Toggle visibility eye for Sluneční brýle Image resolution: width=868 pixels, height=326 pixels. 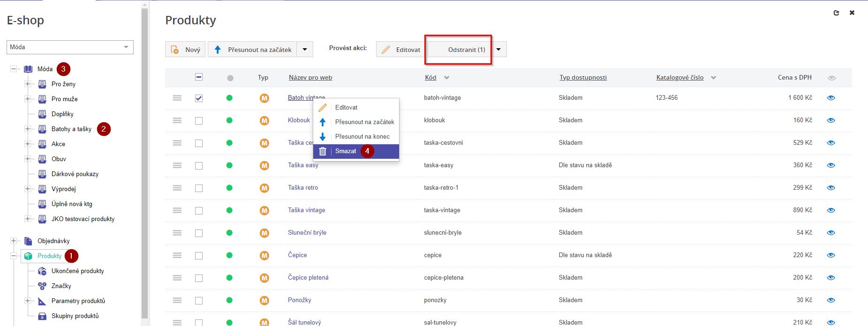831,233
